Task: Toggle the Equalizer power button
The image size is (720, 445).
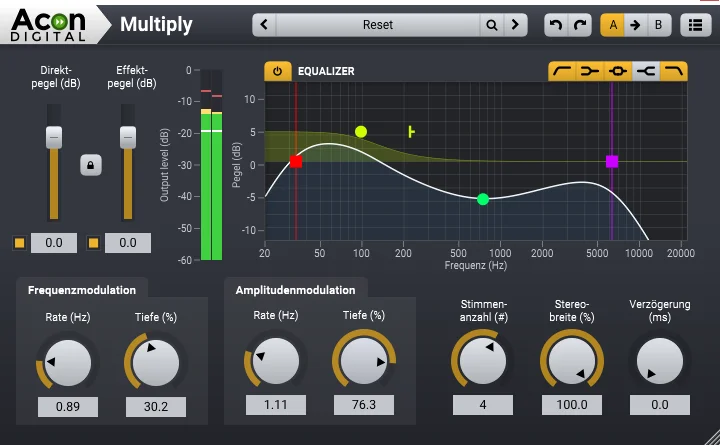Action: tap(277, 71)
